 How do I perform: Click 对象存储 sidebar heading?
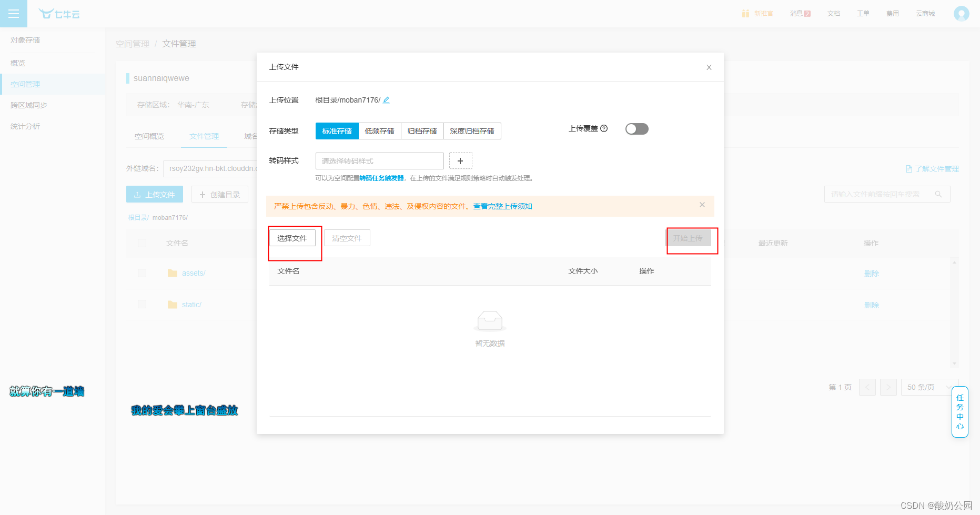coord(25,40)
